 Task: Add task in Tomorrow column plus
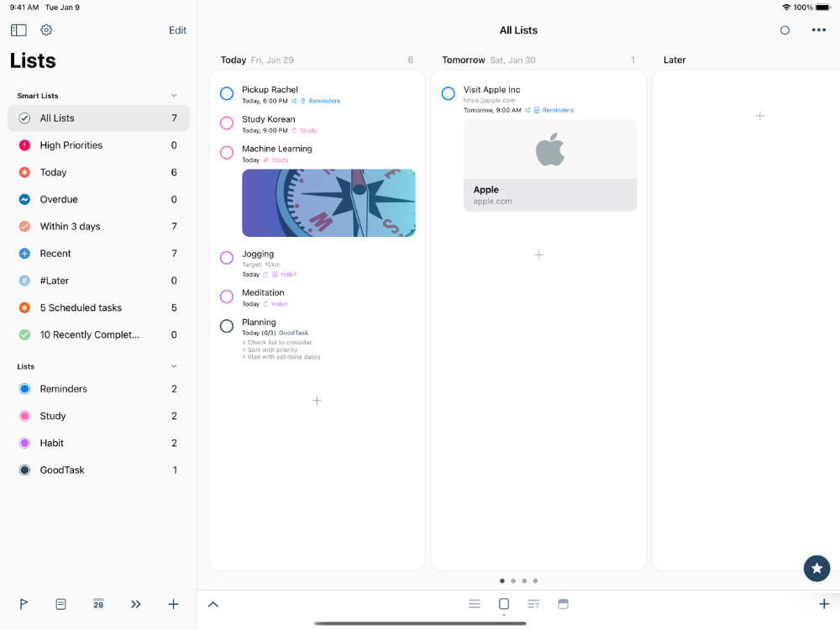(x=538, y=255)
